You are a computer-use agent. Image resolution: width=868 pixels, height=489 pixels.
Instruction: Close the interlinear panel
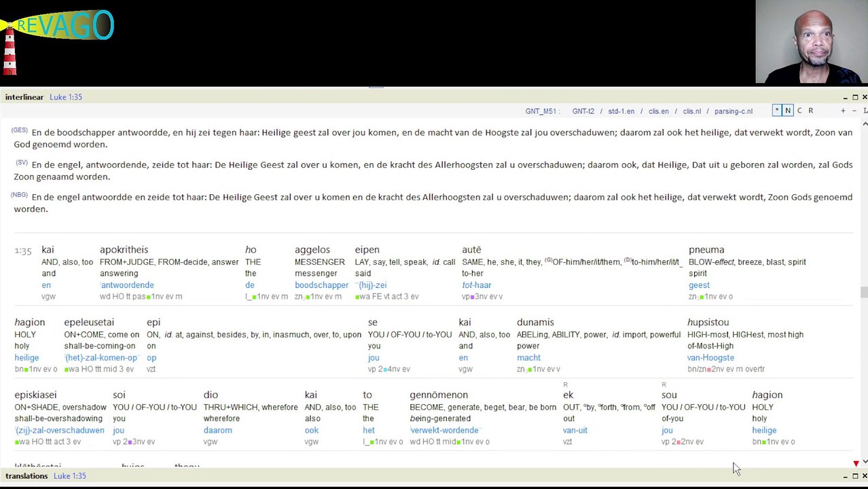(864, 97)
